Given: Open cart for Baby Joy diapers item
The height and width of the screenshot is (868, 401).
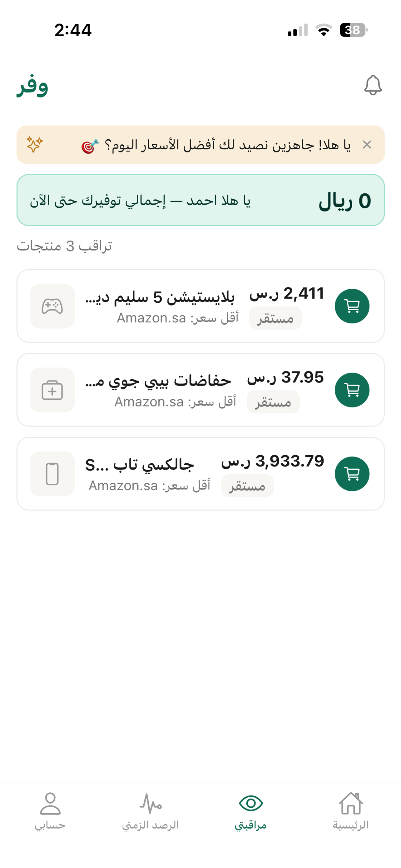Looking at the screenshot, I should point(352,390).
